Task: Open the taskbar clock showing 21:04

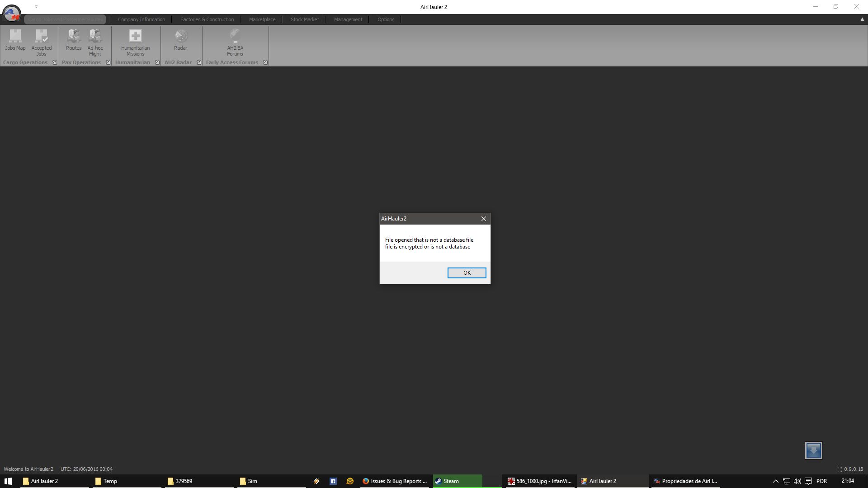Action: coord(848,481)
